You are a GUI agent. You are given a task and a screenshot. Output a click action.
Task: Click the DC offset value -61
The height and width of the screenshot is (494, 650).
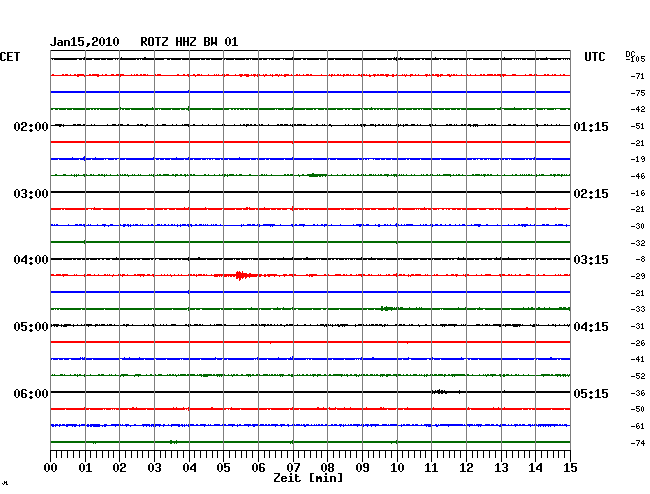coord(638,426)
